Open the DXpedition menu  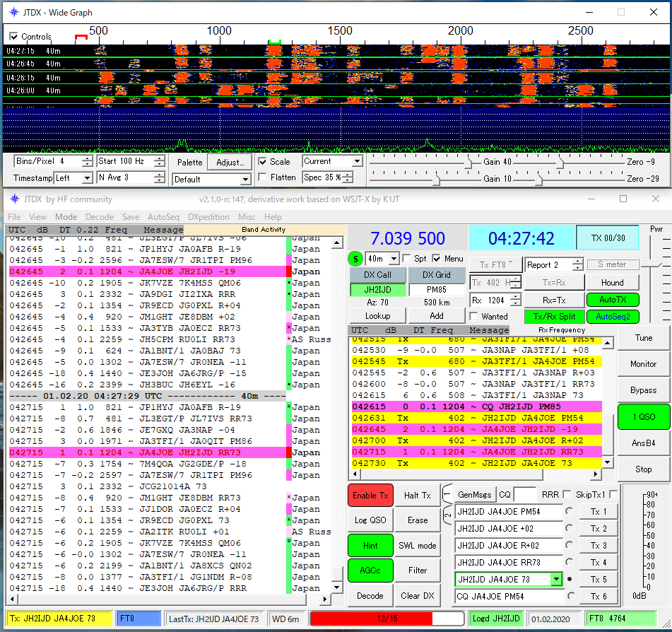(208, 217)
